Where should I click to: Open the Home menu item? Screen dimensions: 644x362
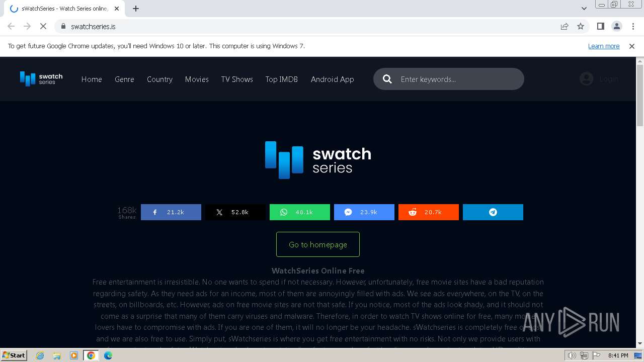(x=92, y=79)
